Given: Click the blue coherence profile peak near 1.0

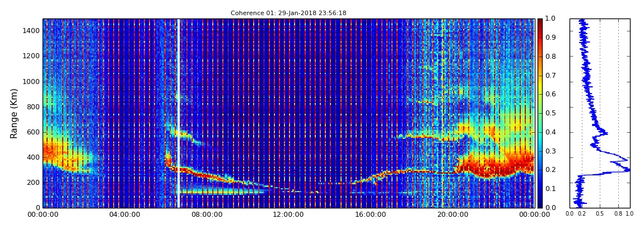Looking at the screenshot, I should tap(627, 169).
